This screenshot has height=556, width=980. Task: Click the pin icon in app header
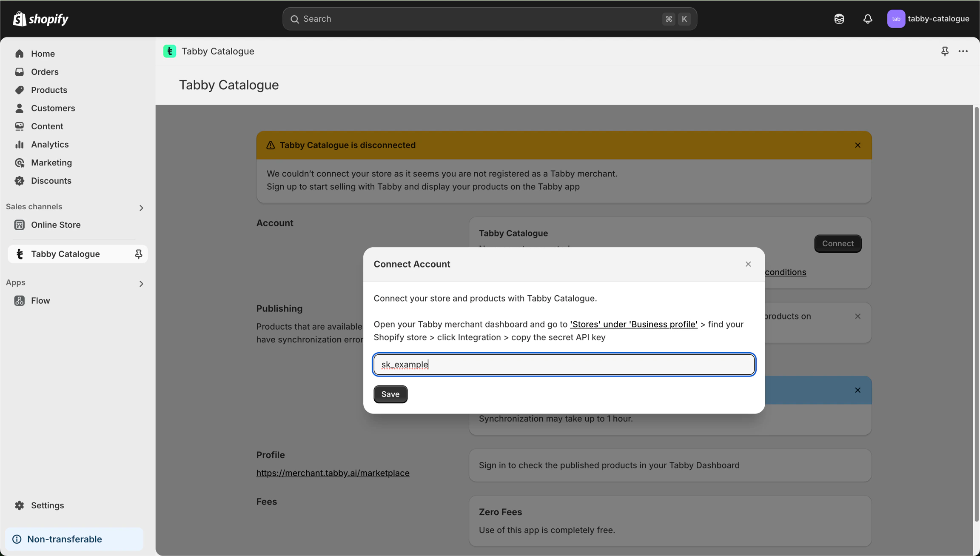click(945, 51)
